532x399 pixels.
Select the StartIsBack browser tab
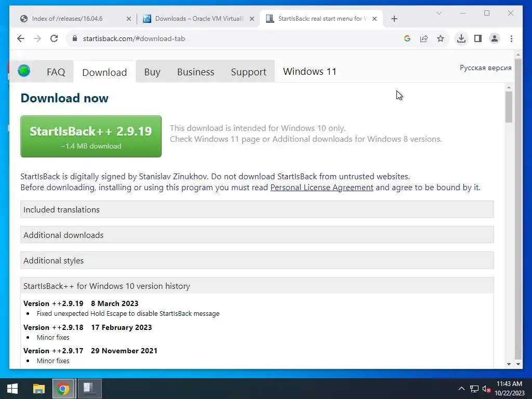click(x=321, y=19)
